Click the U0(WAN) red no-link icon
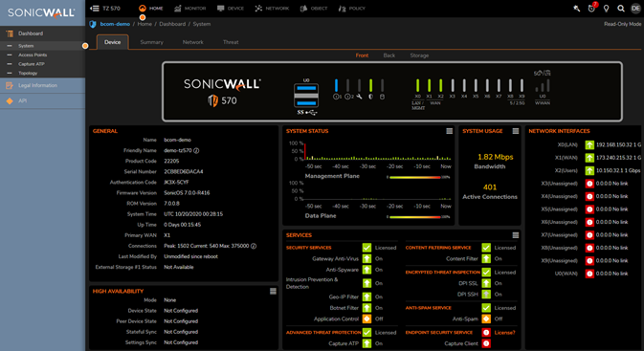The image size is (644, 351). [589, 274]
